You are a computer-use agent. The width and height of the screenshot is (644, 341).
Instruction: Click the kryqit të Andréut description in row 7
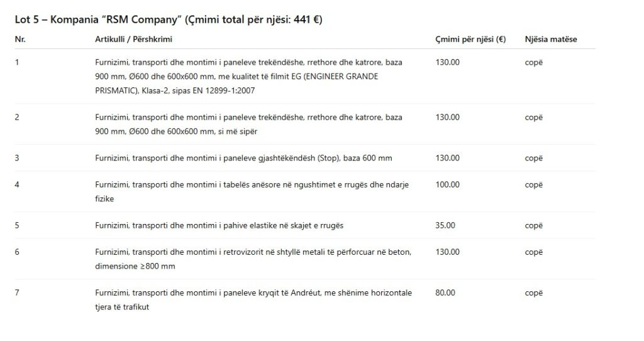pos(253,299)
